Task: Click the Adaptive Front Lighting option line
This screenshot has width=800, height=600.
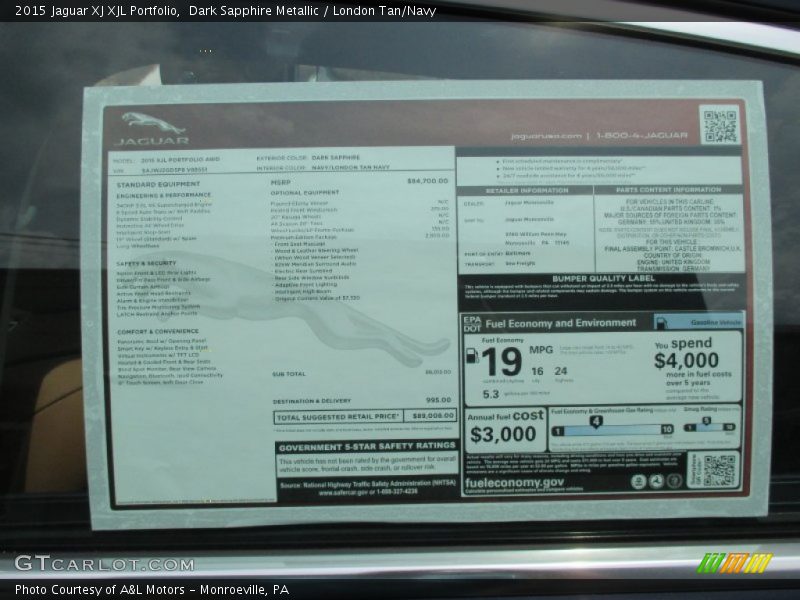Action: point(305,285)
